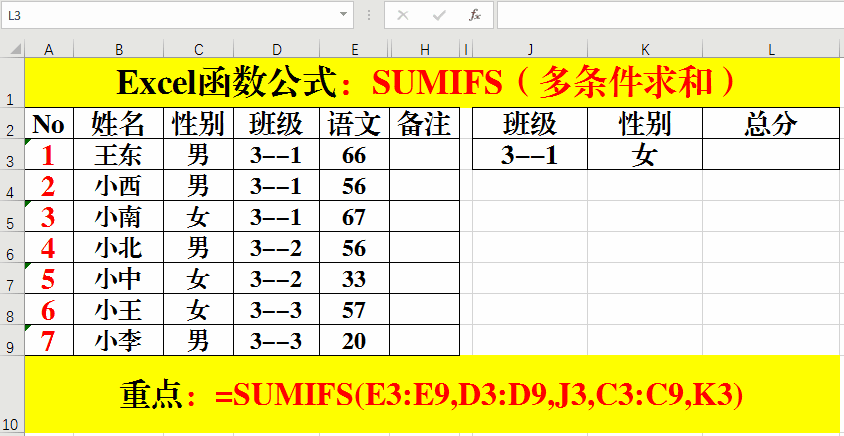The height and width of the screenshot is (436, 844).
Task: Click the name cell '王东'
Action: click(x=118, y=155)
